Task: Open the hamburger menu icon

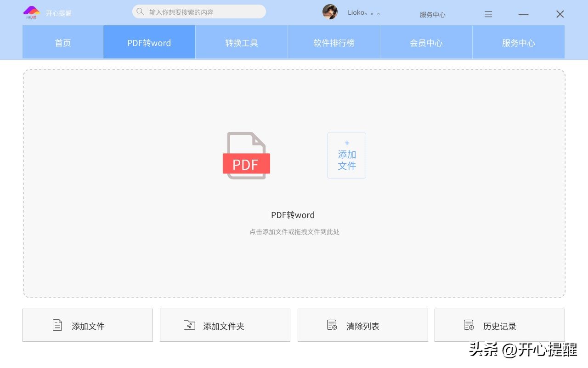Action: tap(488, 14)
